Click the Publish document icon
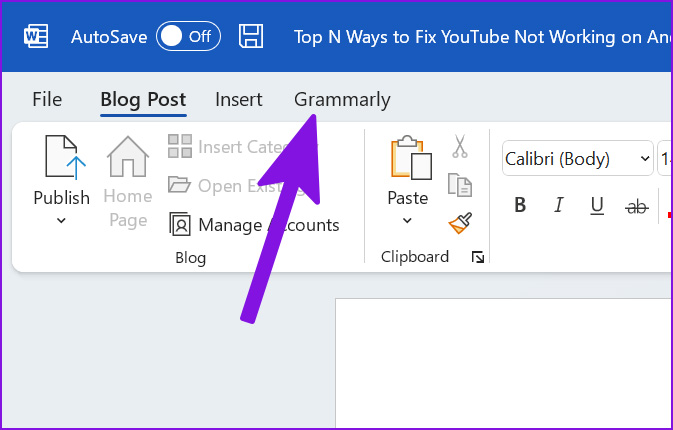The width and height of the screenshot is (673, 430). (x=65, y=157)
